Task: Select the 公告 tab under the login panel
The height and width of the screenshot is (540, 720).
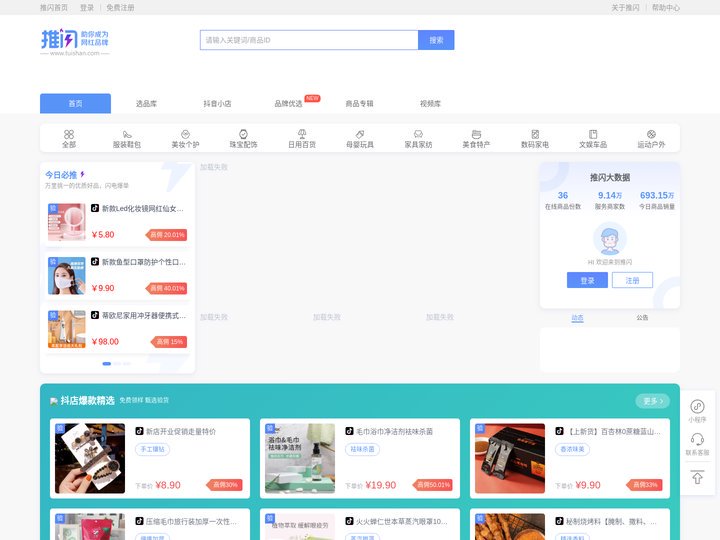Action: tap(642, 318)
